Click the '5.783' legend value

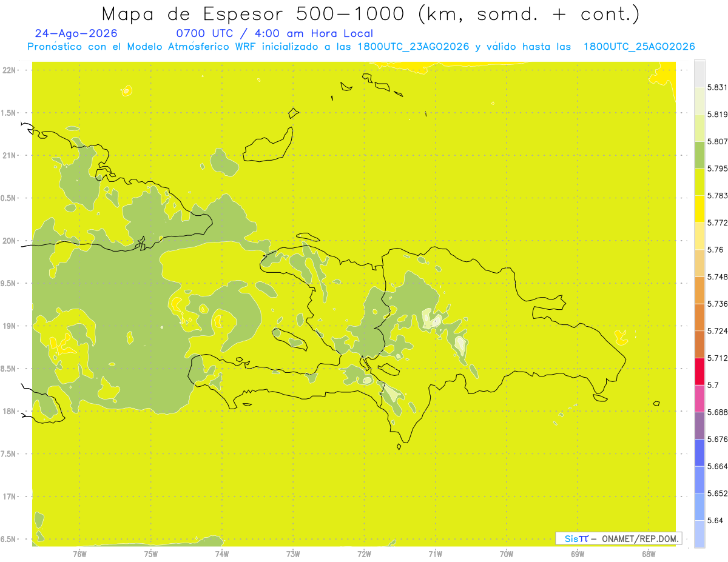click(x=718, y=196)
